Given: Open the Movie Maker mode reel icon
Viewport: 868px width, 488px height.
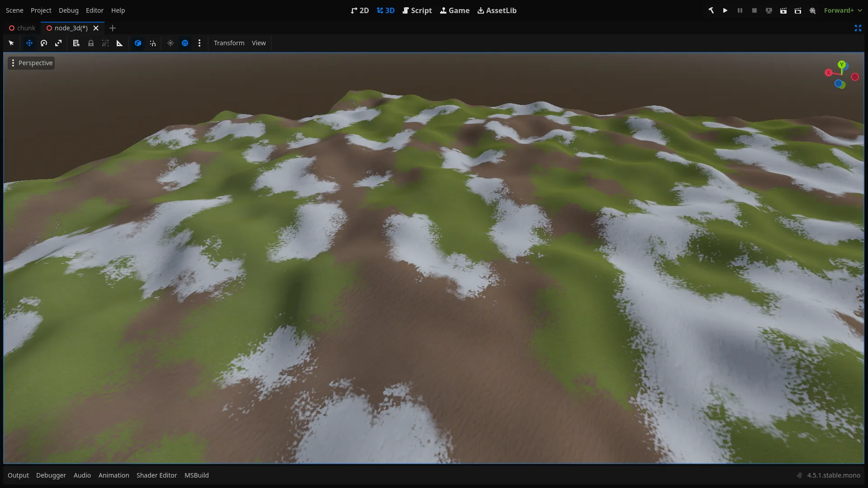Looking at the screenshot, I should coord(813,10).
